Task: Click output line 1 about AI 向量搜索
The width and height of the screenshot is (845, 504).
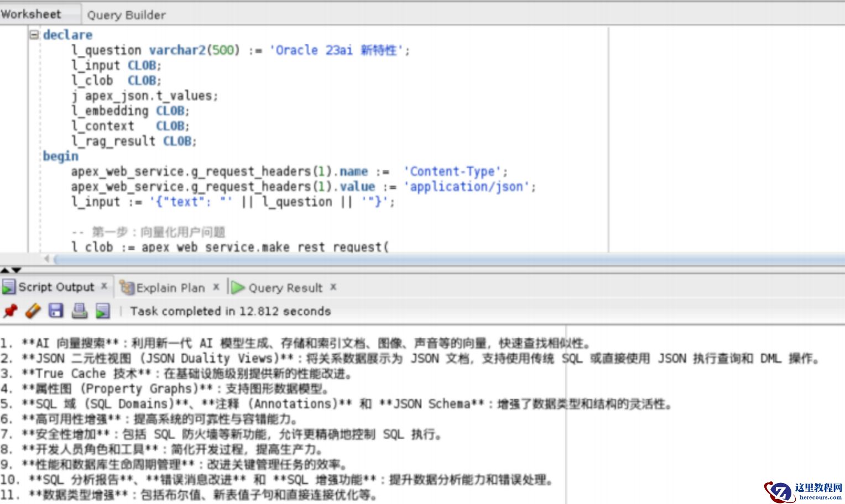Action: [296, 343]
